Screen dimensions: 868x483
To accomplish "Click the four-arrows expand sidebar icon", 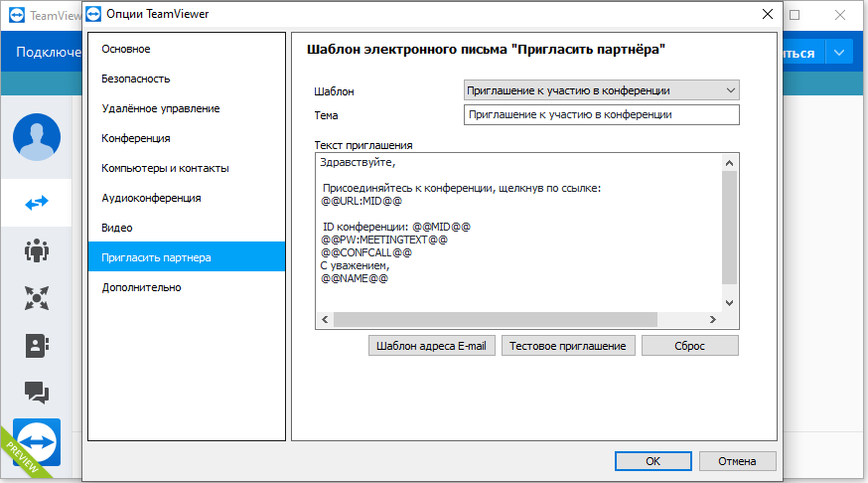I will point(37,298).
